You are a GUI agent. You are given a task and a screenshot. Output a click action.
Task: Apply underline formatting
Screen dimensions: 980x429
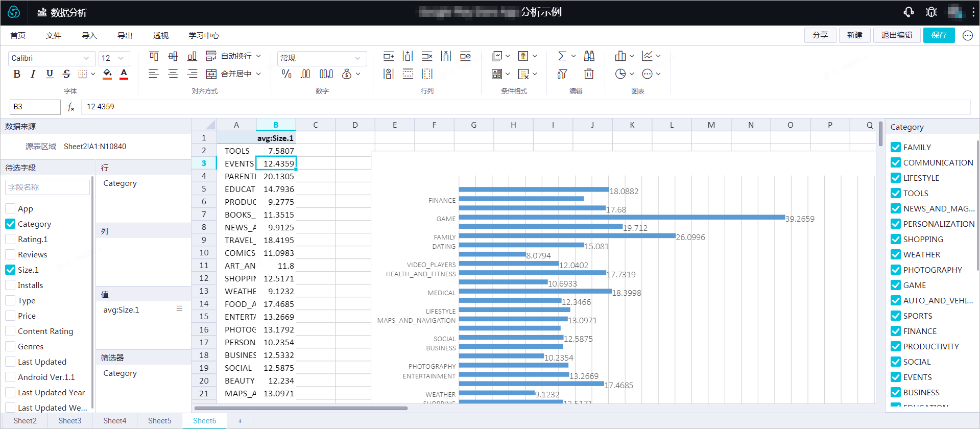coord(50,74)
